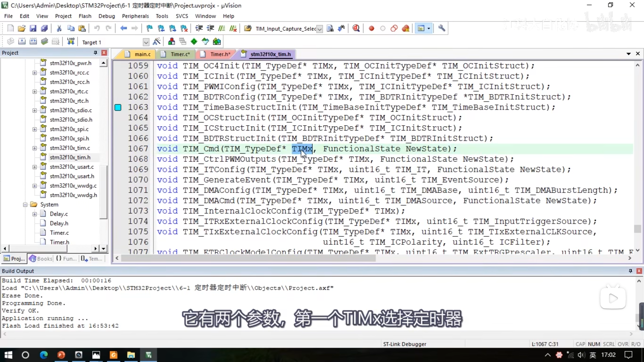Switch to the Books panel tab
The height and width of the screenshot is (362, 644).
41,258
